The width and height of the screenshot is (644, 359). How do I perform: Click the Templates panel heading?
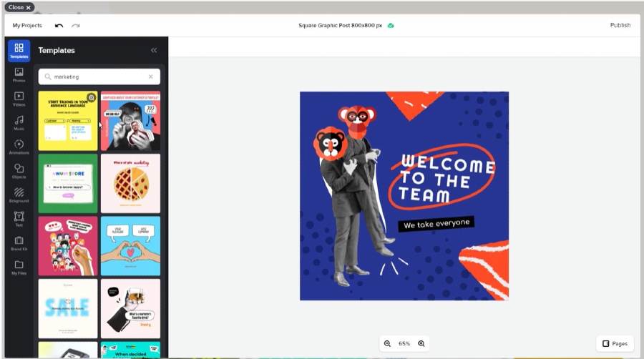coord(57,50)
